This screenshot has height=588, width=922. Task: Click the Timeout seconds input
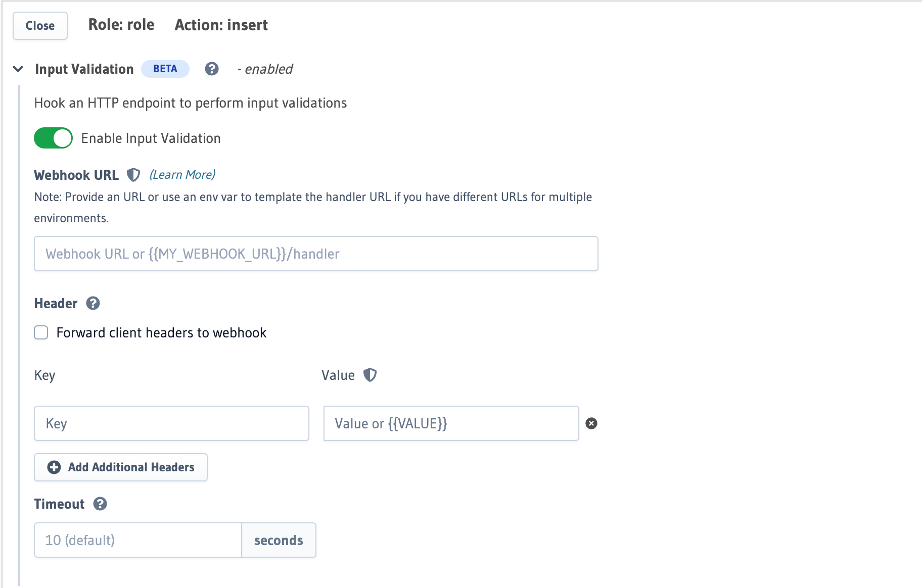pos(137,540)
